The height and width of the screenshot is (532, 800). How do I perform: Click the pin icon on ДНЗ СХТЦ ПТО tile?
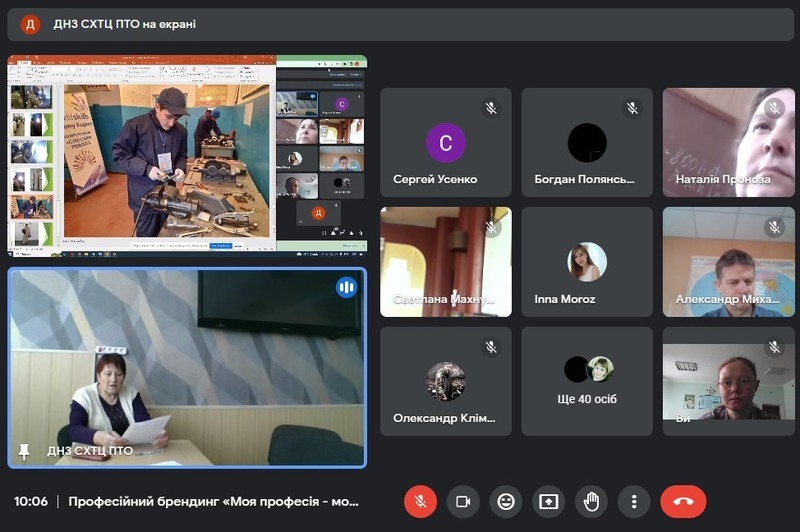click(x=24, y=451)
